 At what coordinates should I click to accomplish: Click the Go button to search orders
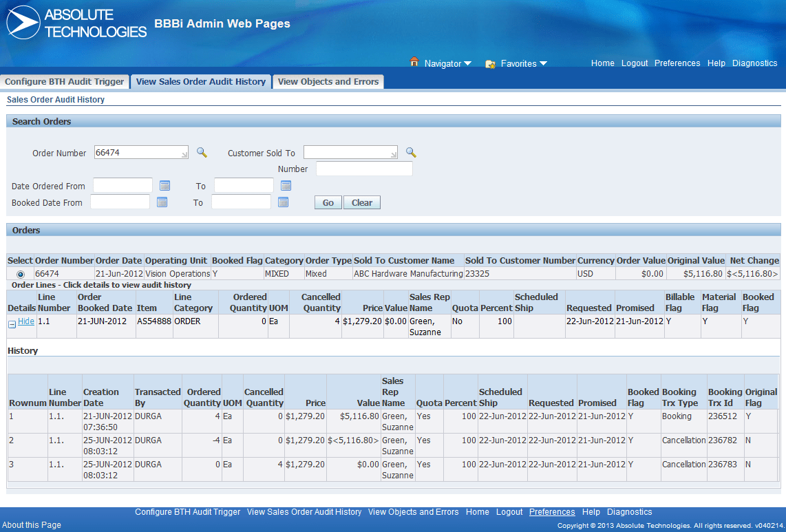328,202
